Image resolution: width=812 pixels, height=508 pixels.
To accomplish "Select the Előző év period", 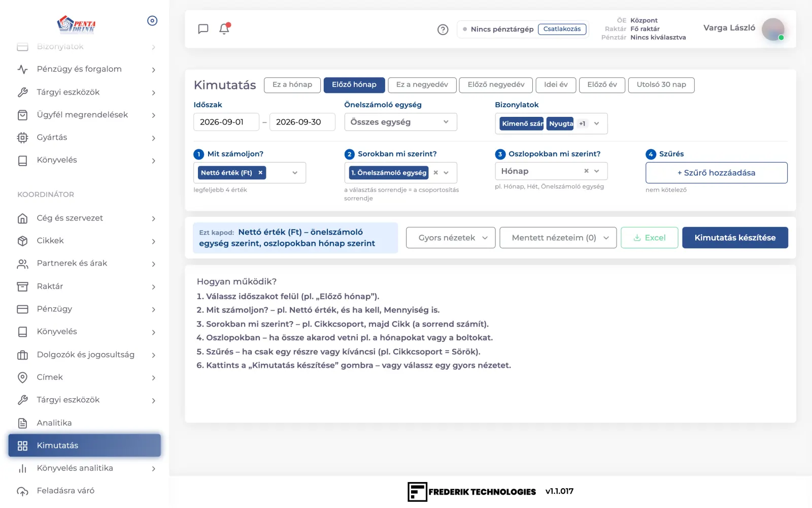I will click(x=602, y=85).
